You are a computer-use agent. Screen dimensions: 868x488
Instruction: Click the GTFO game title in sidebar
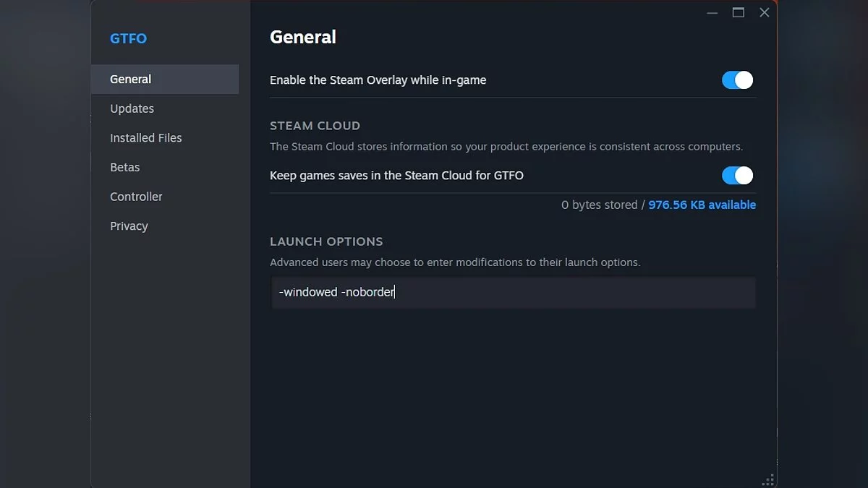[x=128, y=39]
